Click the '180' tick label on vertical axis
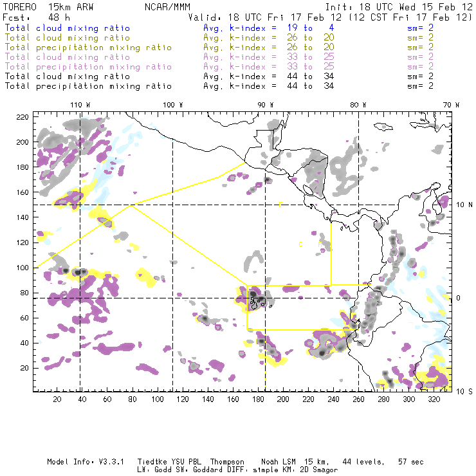This screenshot has width=476, height=476. (23, 167)
